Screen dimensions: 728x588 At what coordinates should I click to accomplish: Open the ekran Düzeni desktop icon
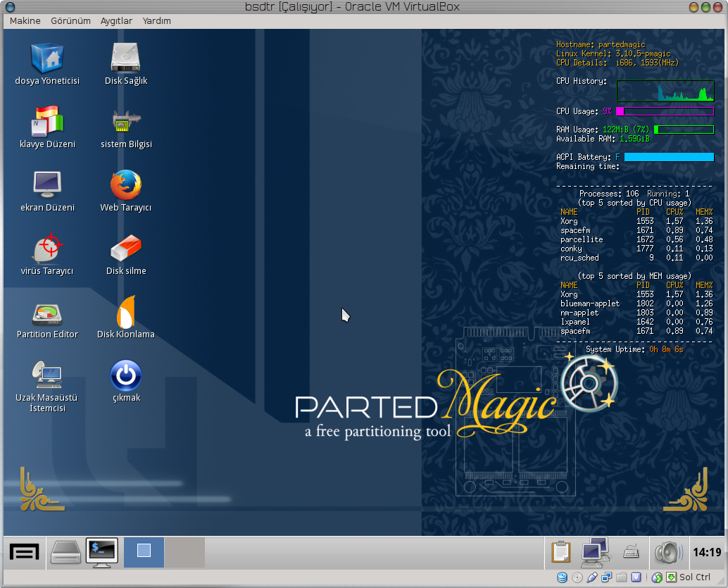tap(47, 191)
